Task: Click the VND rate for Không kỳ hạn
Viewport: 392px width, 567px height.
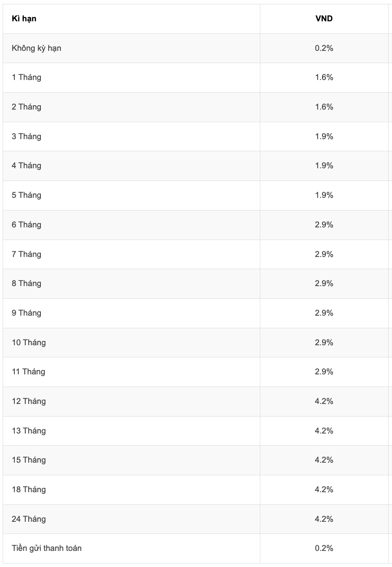Action: (x=324, y=48)
